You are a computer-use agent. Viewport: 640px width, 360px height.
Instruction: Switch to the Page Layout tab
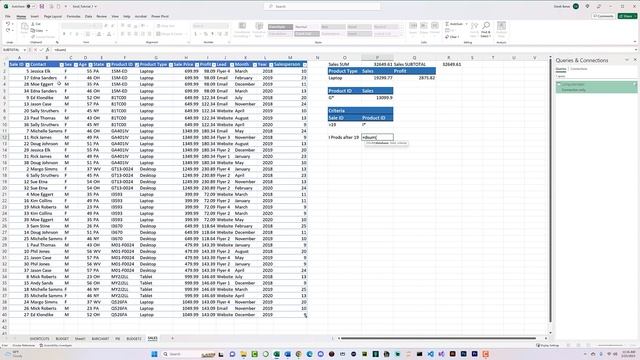53,16
